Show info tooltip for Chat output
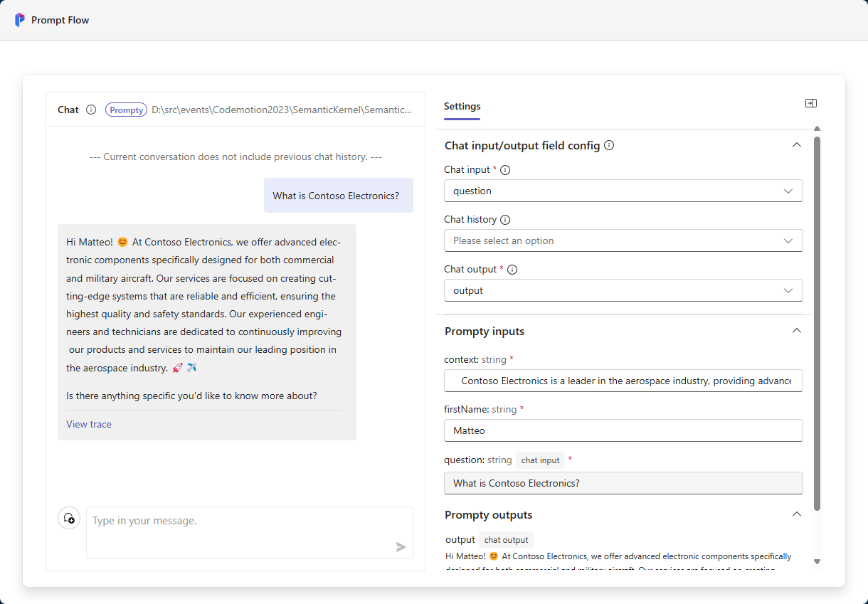Viewport: 868px width, 604px height. pos(512,270)
